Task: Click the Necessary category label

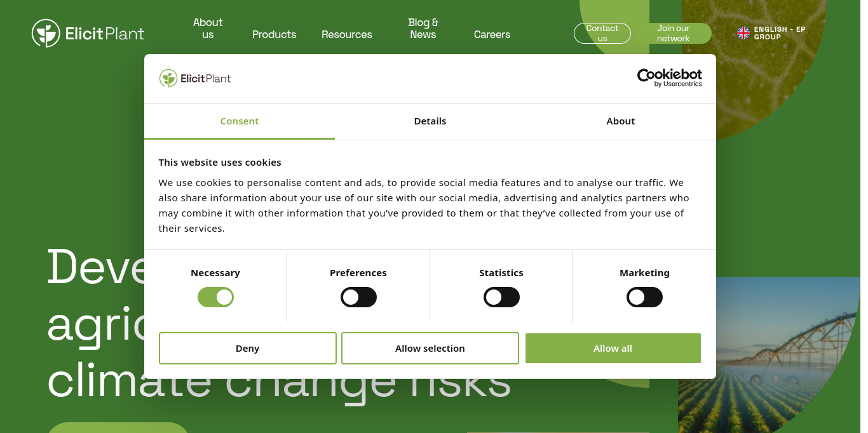Action: tap(215, 273)
